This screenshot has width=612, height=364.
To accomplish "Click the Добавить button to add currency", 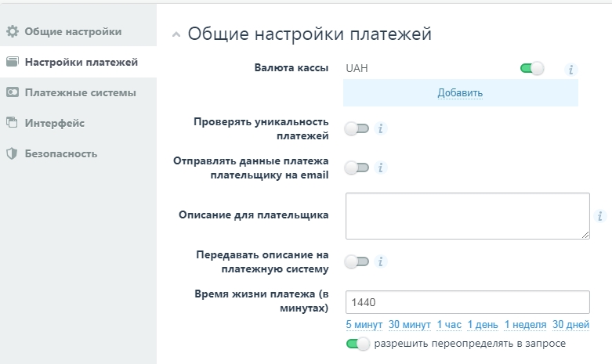I will click(x=460, y=93).
